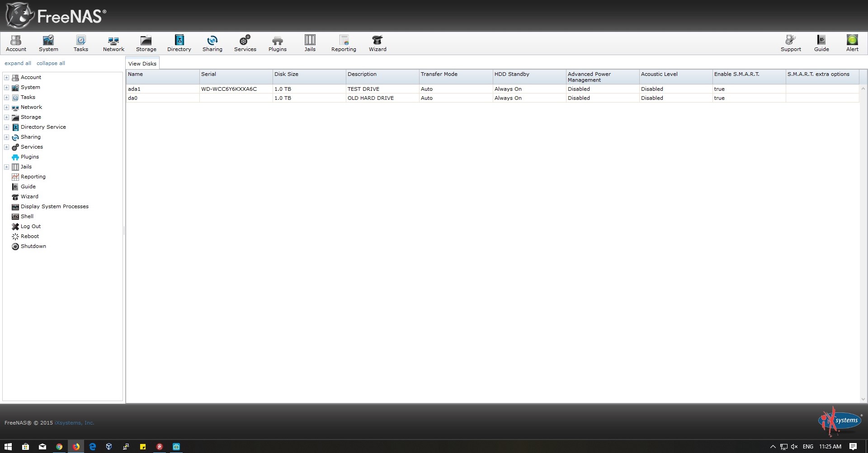
Task: Expand the Network tree node
Action: point(7,107)
